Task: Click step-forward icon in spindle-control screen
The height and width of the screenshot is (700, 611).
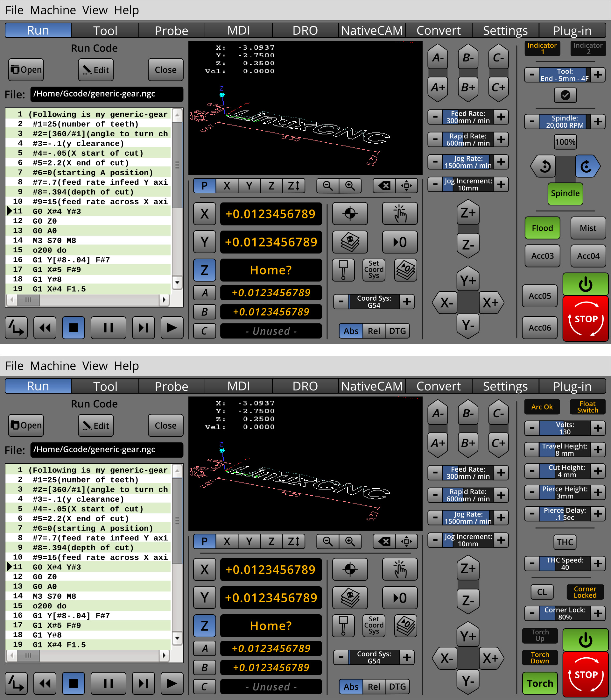Action: click(144, 328)
